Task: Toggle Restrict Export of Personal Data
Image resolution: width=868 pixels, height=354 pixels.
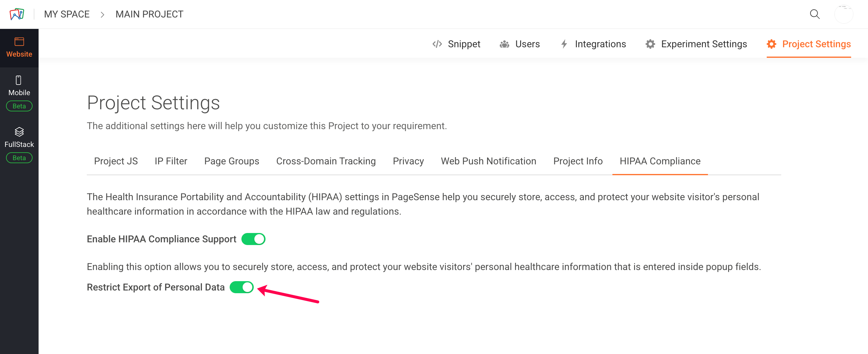Action: pos(242,287)
